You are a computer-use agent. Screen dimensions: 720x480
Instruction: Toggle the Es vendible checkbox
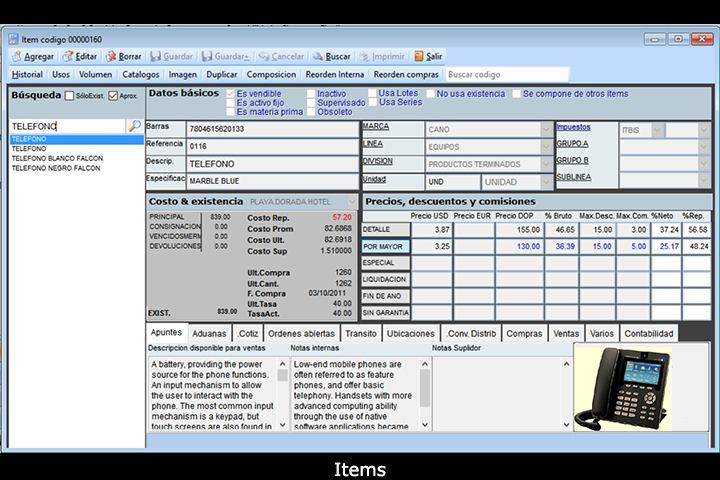click(232, 93)
